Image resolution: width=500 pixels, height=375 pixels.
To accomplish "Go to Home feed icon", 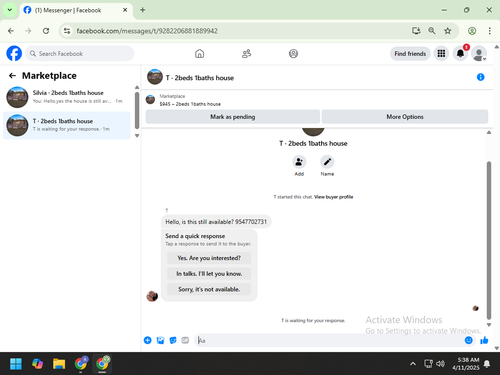I will click(x=199, y=54).
